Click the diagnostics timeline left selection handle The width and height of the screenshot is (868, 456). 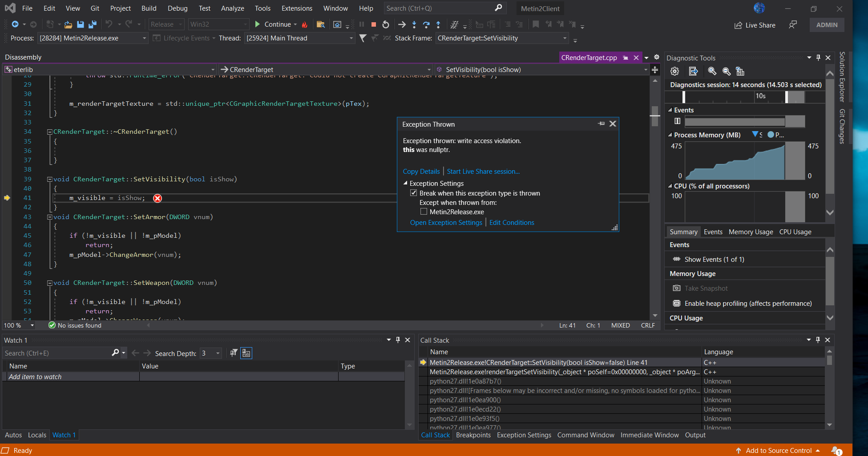(684, 97)
